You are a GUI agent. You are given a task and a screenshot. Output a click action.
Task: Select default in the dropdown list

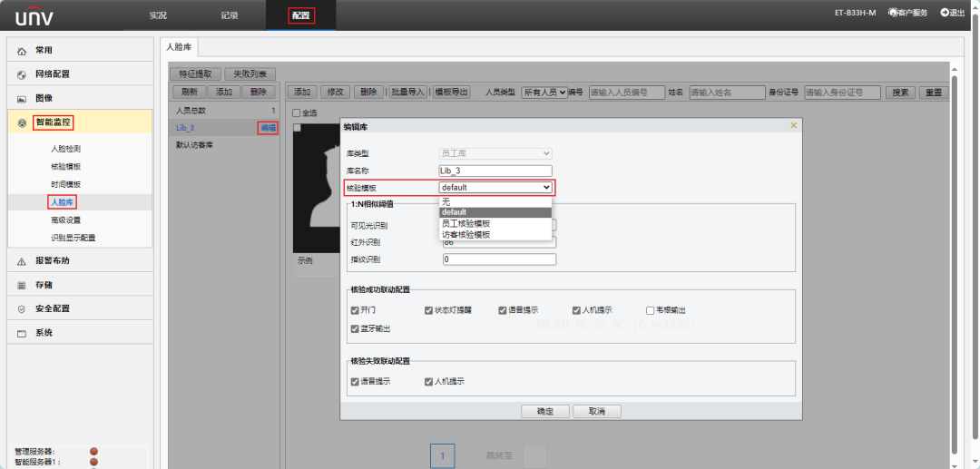coord(495,212)
